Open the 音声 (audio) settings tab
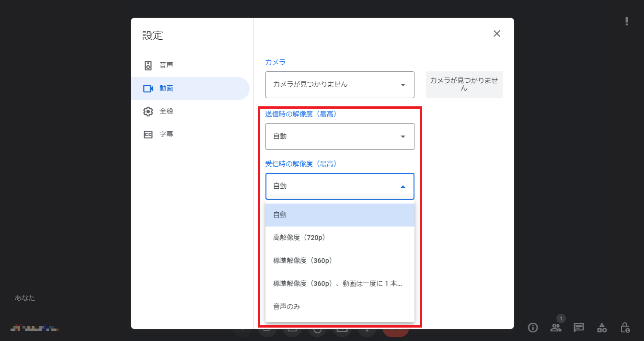 coord(166,66)
